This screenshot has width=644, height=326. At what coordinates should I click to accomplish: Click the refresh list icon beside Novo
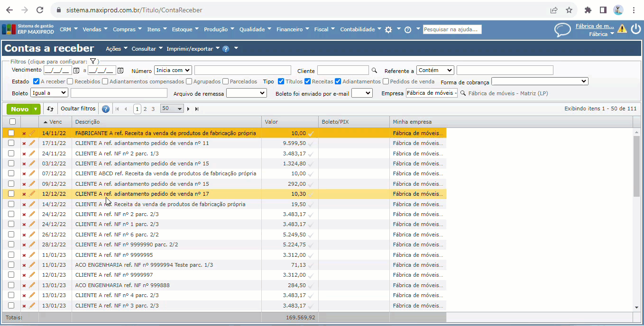click(x=50, y=109)
